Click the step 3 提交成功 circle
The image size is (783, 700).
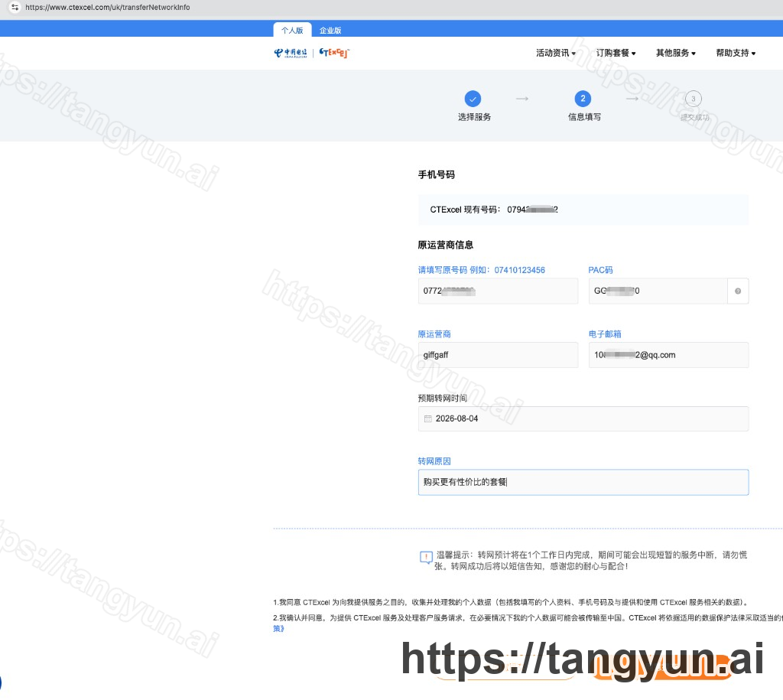pos(693,99)
